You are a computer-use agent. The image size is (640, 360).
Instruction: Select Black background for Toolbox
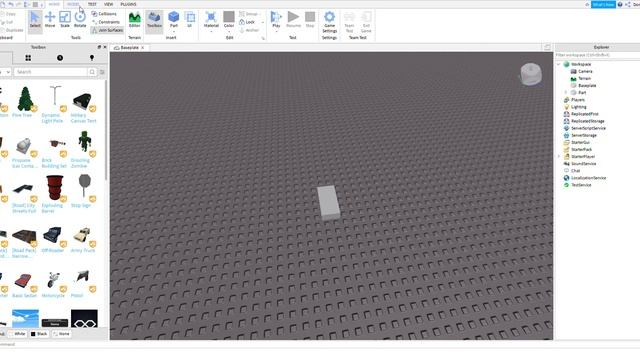39,334
